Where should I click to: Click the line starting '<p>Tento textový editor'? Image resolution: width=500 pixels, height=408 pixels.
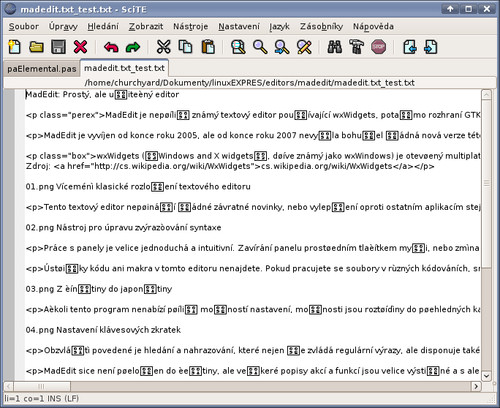(x=253, y=207)
